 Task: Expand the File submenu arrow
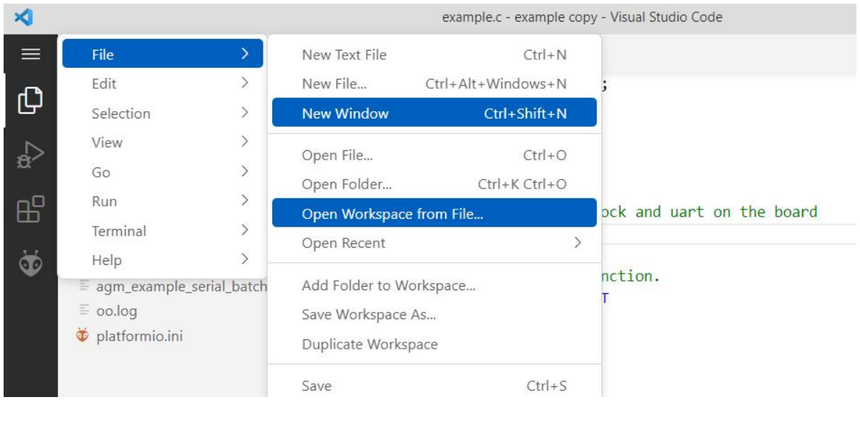(x=245, y=54)
